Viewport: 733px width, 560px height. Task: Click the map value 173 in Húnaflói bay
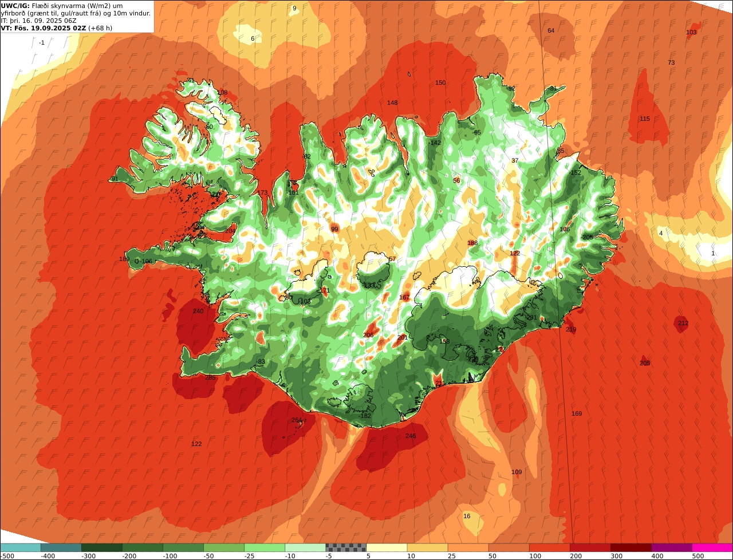[x=262, y=193]
